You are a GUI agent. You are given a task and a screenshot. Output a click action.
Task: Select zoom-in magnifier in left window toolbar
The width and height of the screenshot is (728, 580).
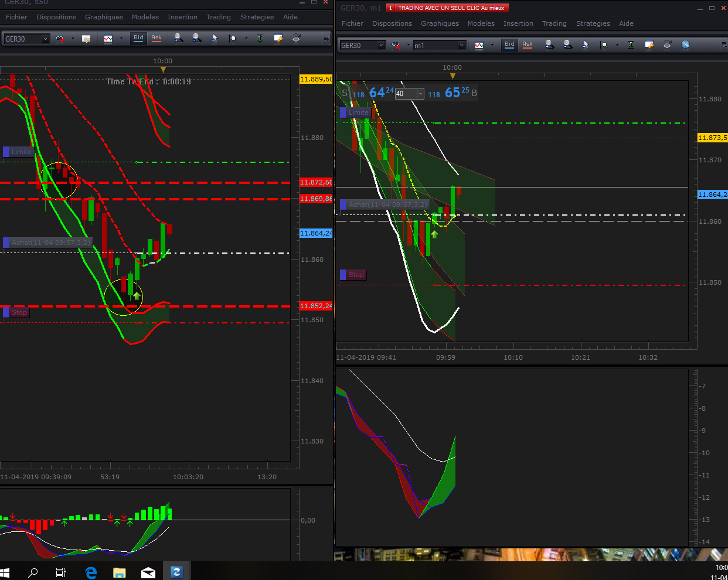[x=179, y=39]
